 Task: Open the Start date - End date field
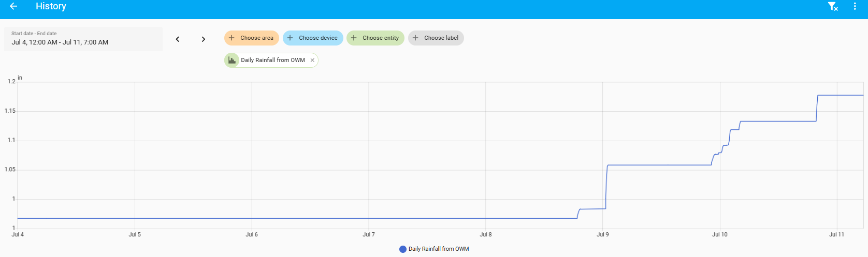coord(83,39)
